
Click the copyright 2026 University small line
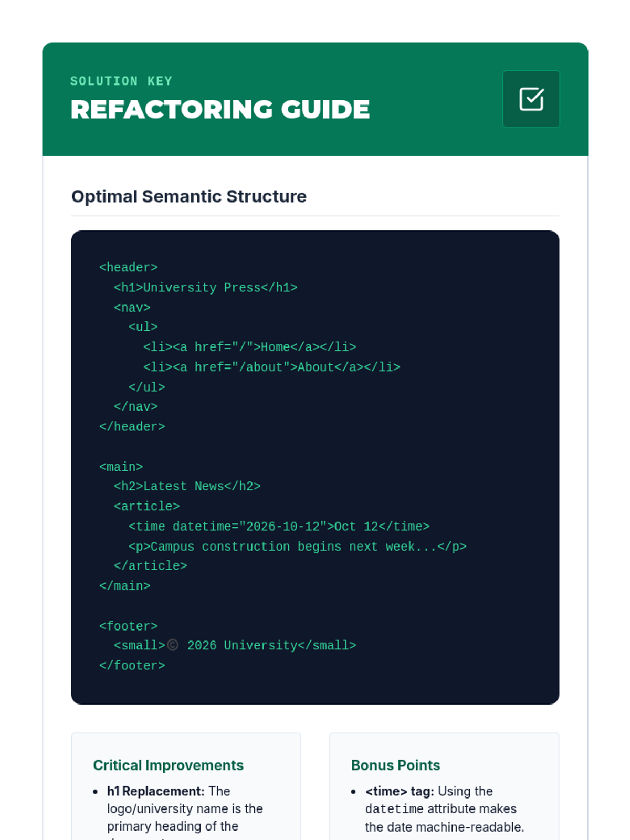point(235,646)
